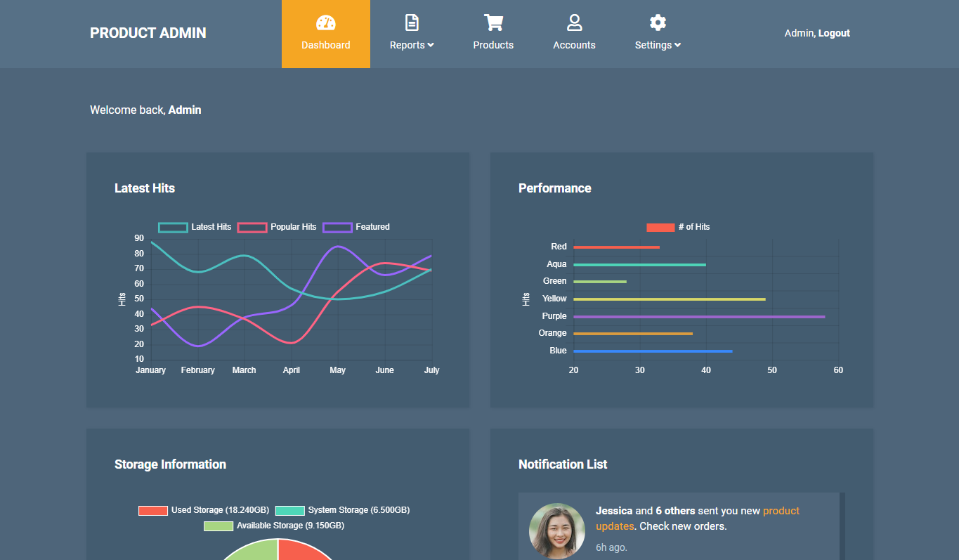Click the Yellow performance bar
The image size is (959, 560).
(x=670, y=299)
